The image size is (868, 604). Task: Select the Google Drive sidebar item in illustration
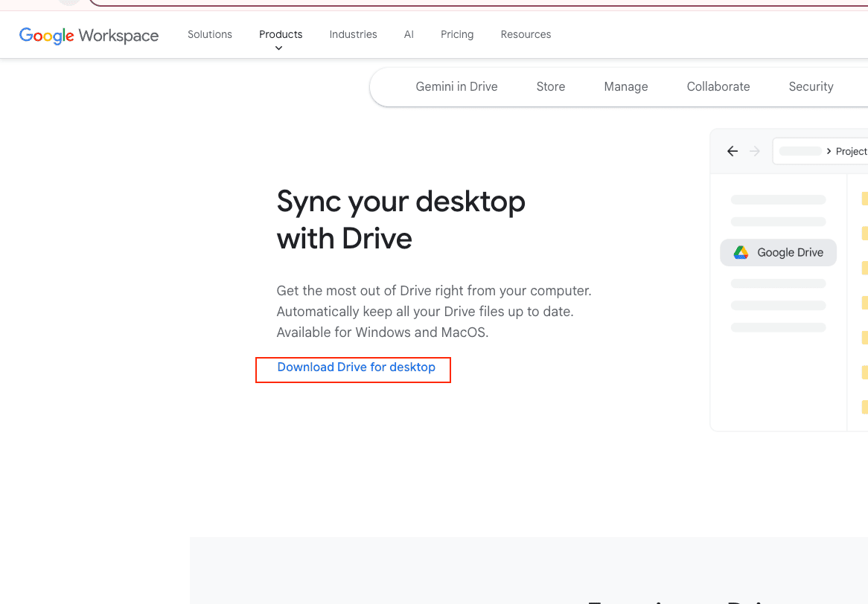pyautogui.click(x=779, y=253)
